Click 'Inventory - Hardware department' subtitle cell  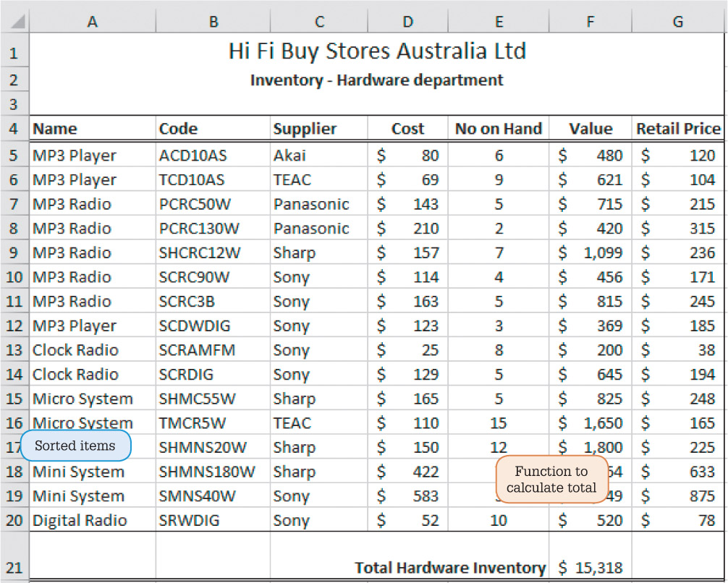(x=376, y=80)
